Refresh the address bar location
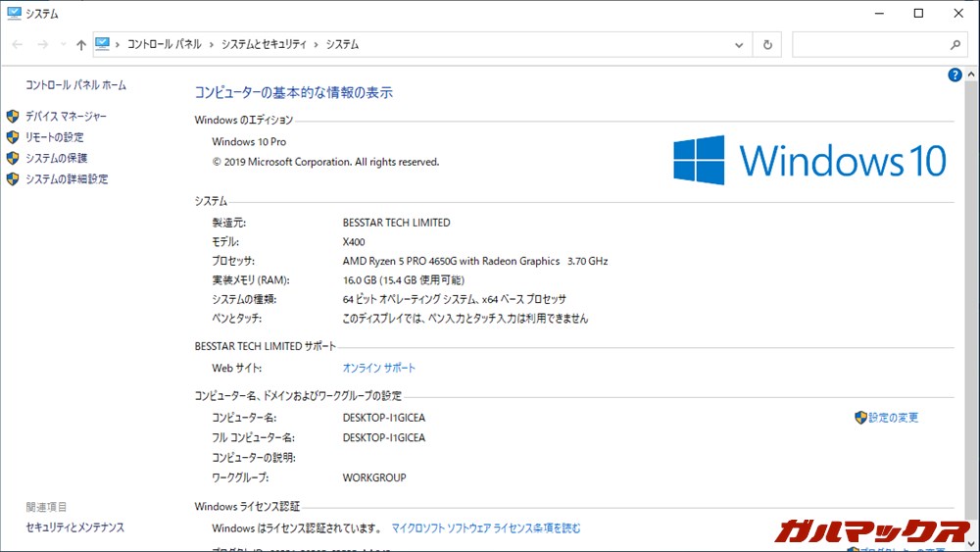Image resolution: width=980 pixels, height=552 pixels. coord(767,45)
